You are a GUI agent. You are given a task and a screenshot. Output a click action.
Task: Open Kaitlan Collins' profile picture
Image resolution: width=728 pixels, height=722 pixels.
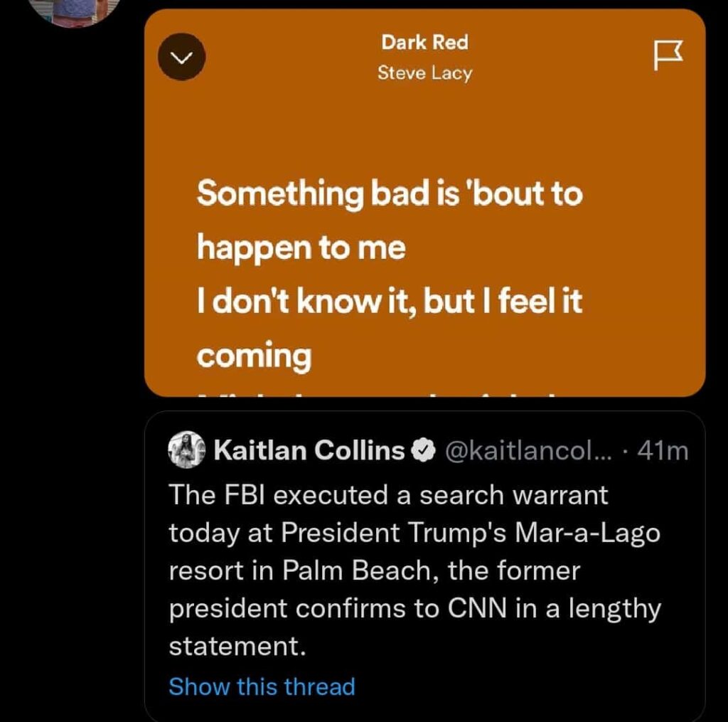pos(186,450)
